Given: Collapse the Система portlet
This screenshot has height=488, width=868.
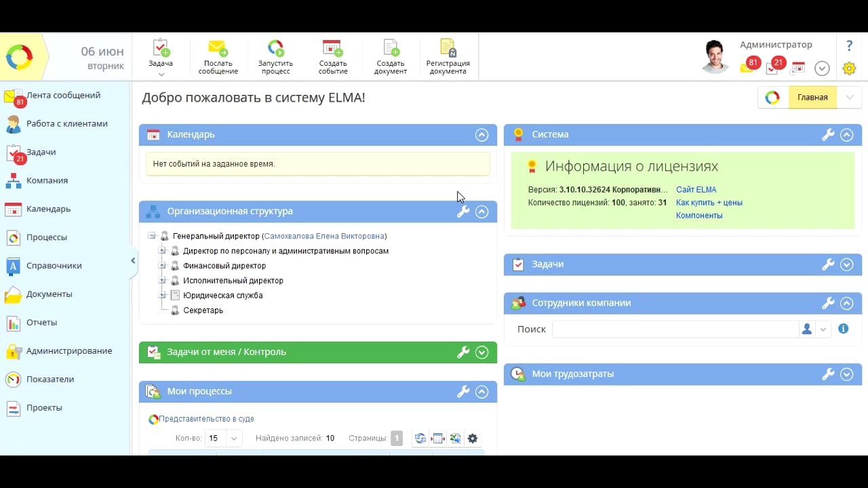Looking at the screenshot, I should (846, 135).
